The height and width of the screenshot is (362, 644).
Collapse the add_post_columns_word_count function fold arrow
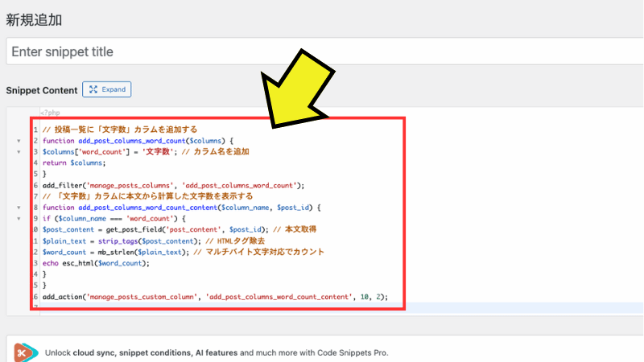point(19,141)
